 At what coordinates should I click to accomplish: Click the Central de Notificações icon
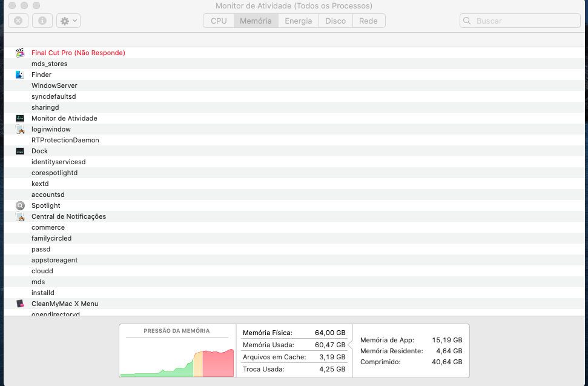[x=20, y=216]
